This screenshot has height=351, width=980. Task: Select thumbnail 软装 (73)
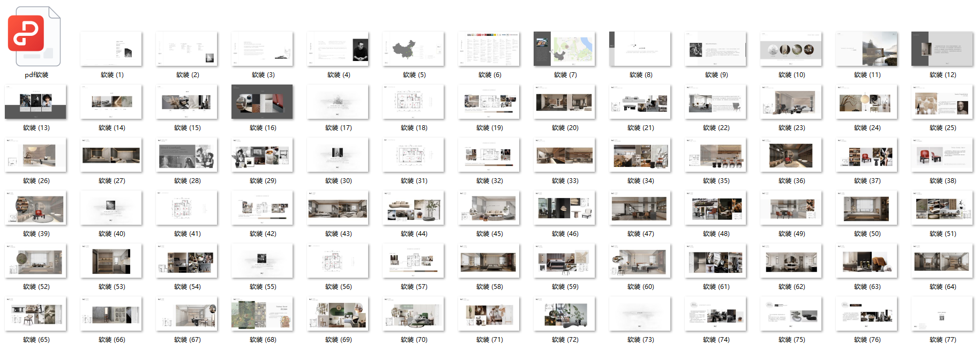[640, 314]
